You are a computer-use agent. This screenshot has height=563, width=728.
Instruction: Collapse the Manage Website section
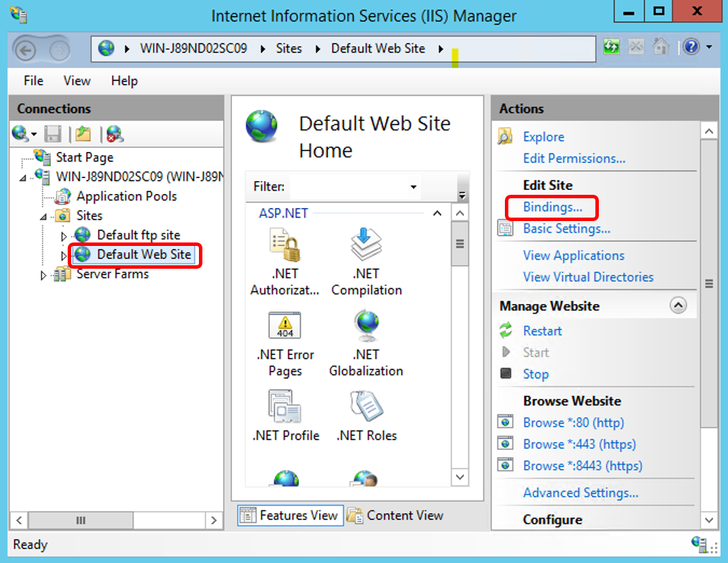click(x=678, y=305)
